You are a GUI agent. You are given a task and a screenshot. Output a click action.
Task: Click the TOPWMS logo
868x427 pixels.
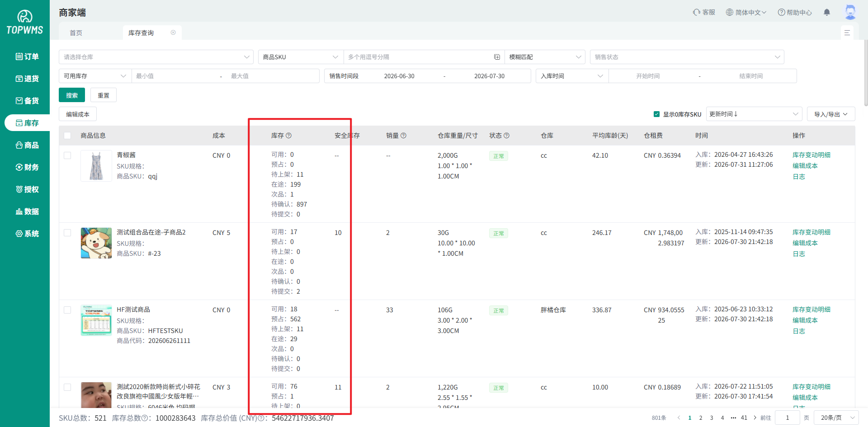click(25, 22)
